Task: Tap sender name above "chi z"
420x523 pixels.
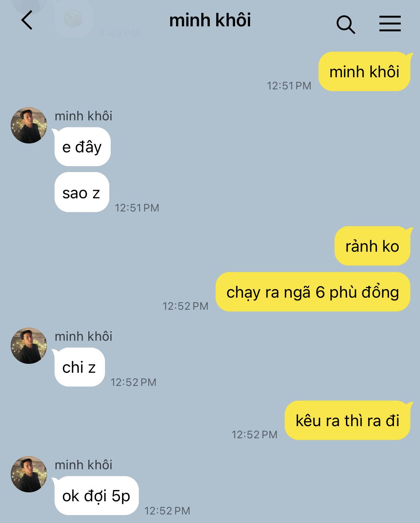Action: pyautogui.click(x=83, y=336)
